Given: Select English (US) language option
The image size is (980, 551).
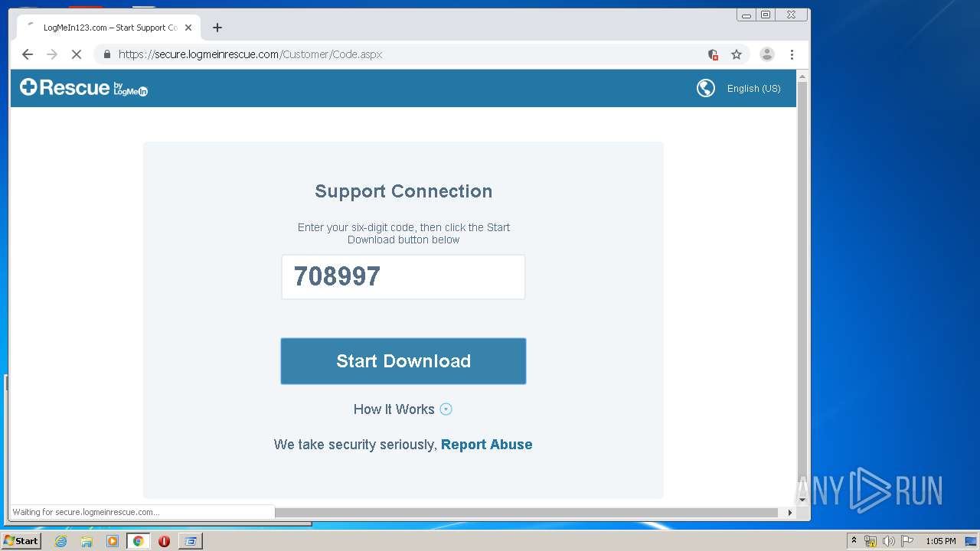Looking at the screenshot, I should point(753,89).
